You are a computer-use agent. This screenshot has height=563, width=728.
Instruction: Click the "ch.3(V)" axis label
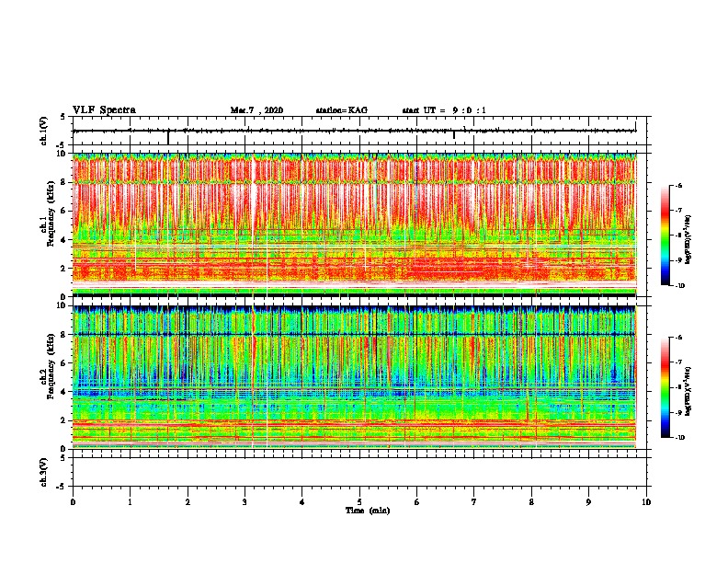point(43,473)
